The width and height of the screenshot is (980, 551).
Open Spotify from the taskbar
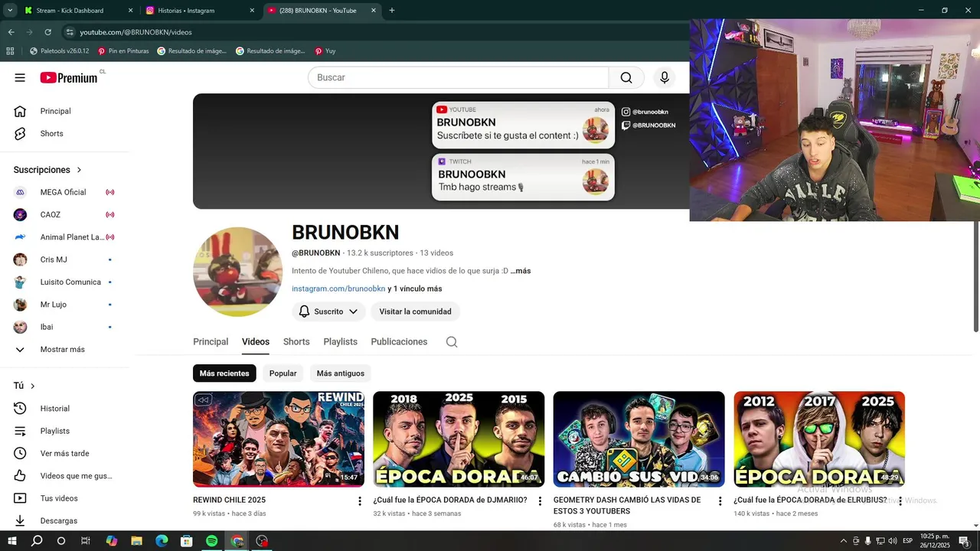click(x=212, y=541)
